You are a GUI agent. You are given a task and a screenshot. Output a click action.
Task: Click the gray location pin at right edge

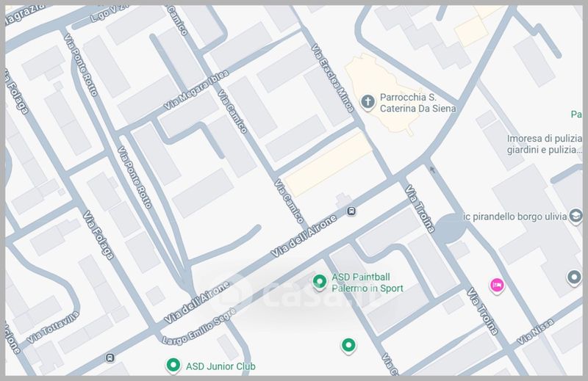(x=574, y=277)
